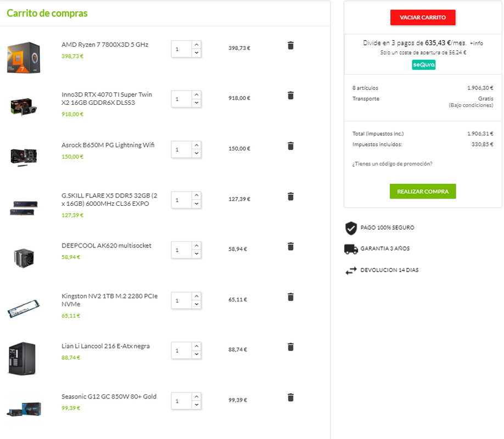504x439 pixels.
Task: Remove DEEPCOOL AK620 with trash icon
Action: pyautogui.click(x=290, y=246)
